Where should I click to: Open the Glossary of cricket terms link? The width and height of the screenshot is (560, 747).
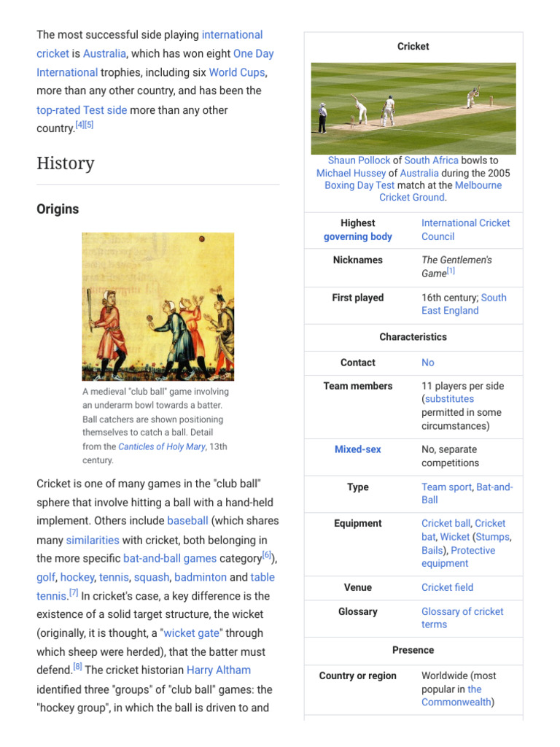tap(462, 618)
